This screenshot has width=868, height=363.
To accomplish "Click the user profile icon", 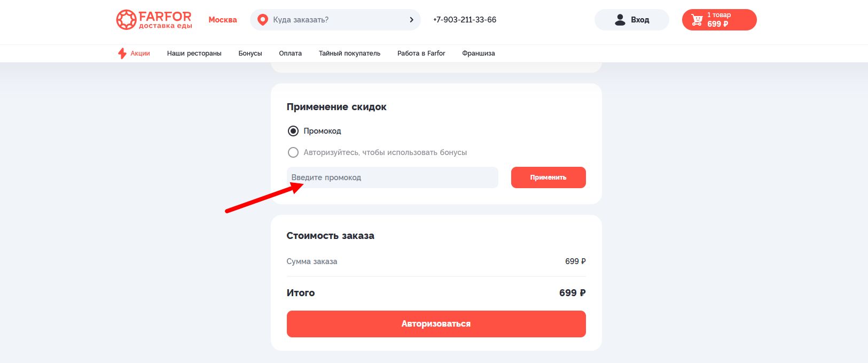I will (620, 19).
